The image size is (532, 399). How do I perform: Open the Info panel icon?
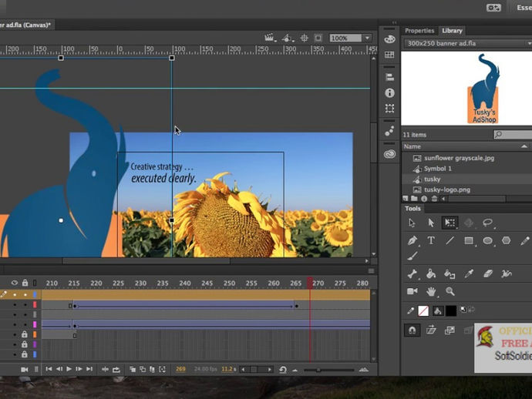click(x=390, y=92)
